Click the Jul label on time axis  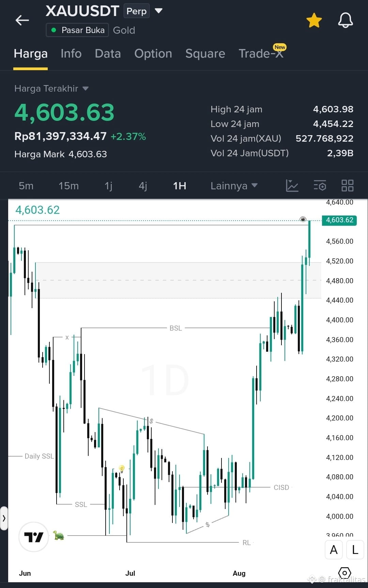(x=130, y=573)
